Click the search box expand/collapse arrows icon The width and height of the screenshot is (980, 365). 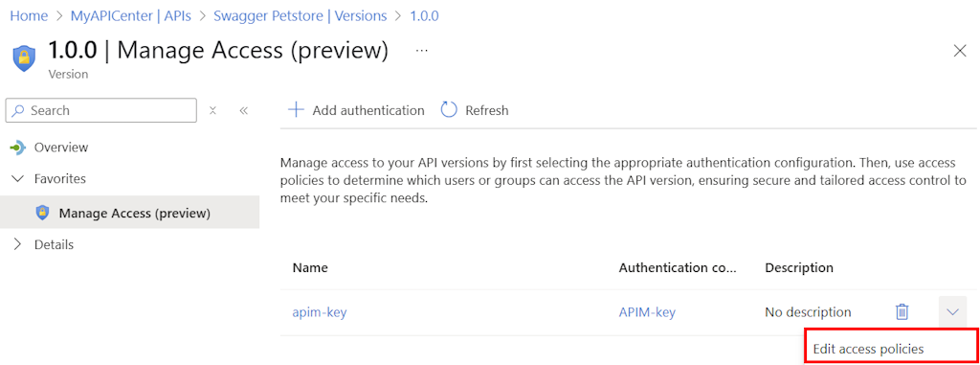(x=212, y=110)
